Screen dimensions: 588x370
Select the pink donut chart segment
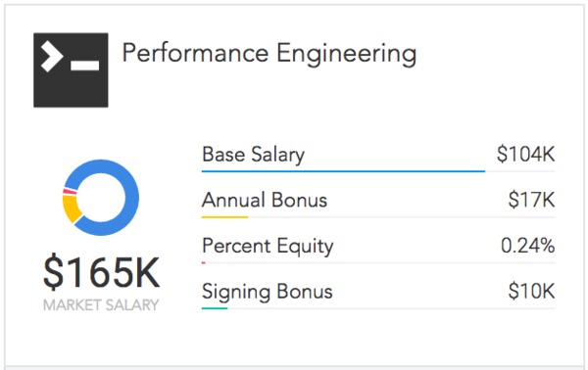70,192
